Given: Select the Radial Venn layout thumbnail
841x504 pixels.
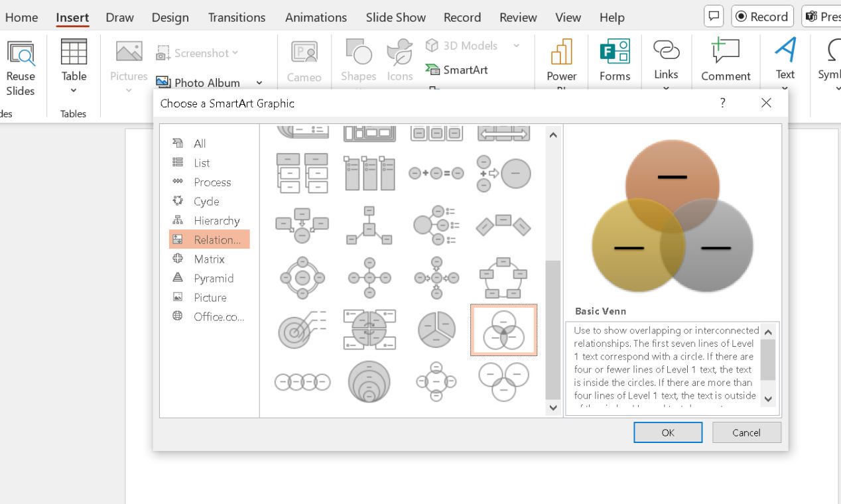Looking at the screenshot, I should point(436,382).
